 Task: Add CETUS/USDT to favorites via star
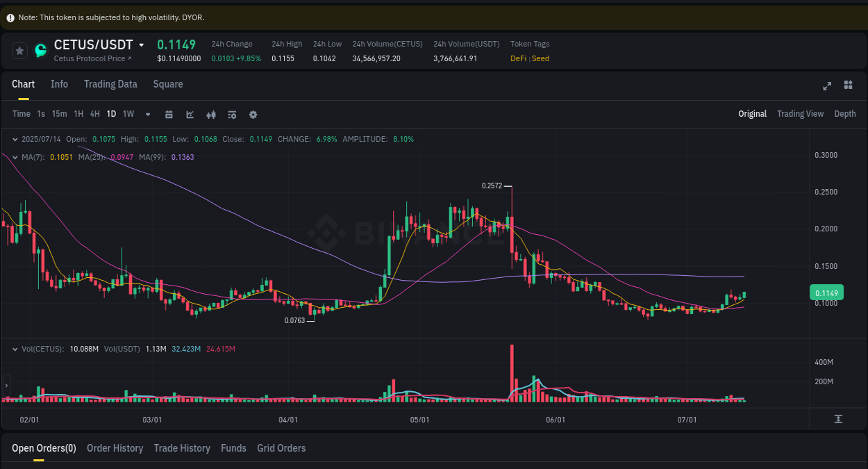click(19, 50)
